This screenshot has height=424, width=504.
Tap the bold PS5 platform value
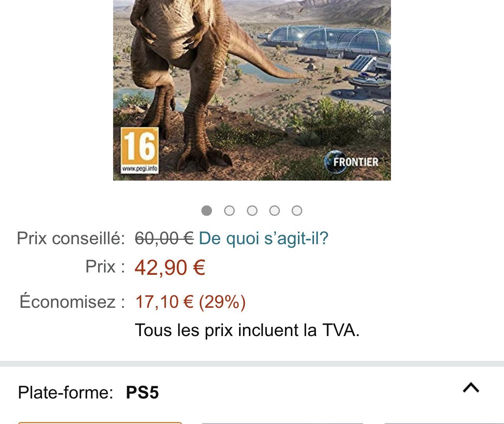pos(142,393)
